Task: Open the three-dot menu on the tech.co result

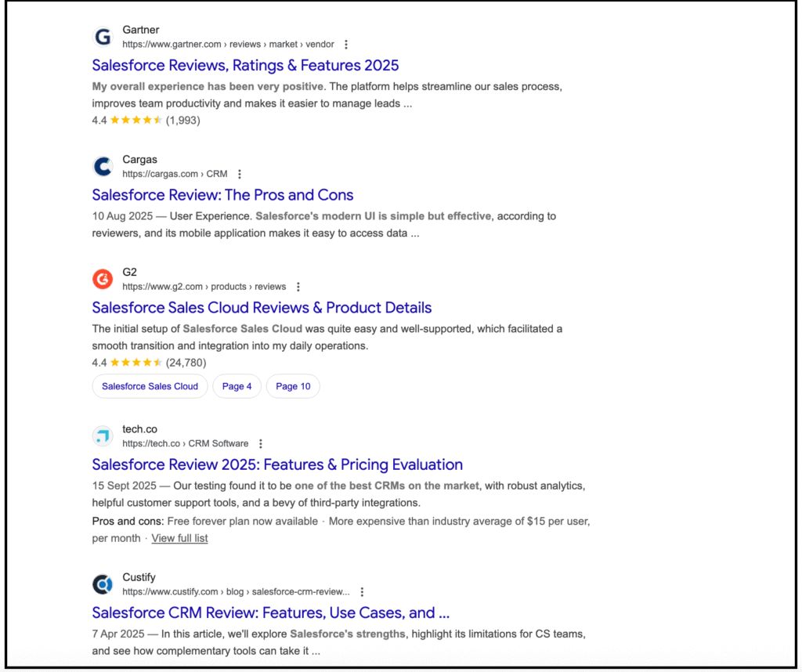Action: pos(260,443)
